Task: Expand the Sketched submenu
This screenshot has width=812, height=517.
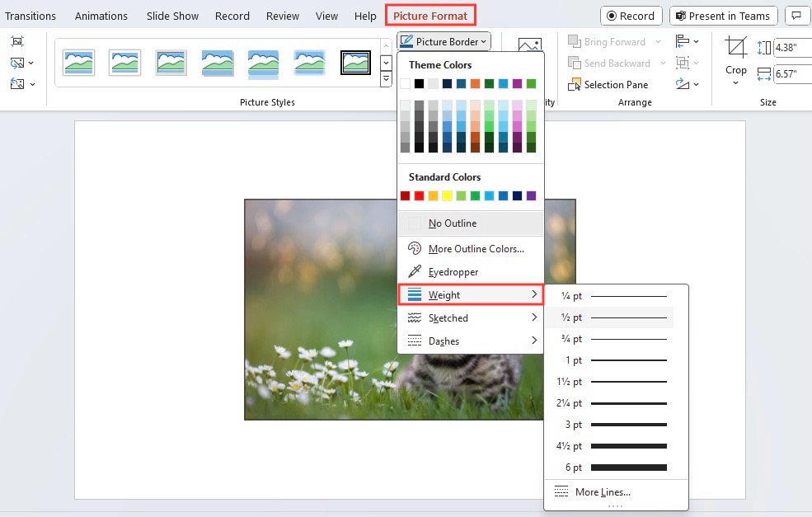Action: point(470,317)
